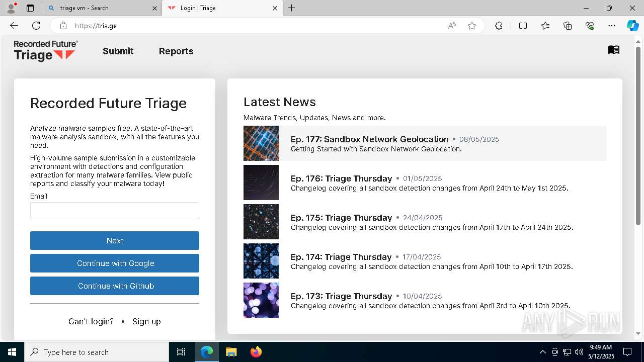Viewport: 644px width, 362px height.
Task: Open the Windows Start menu
Action: [x=12, y=352]
